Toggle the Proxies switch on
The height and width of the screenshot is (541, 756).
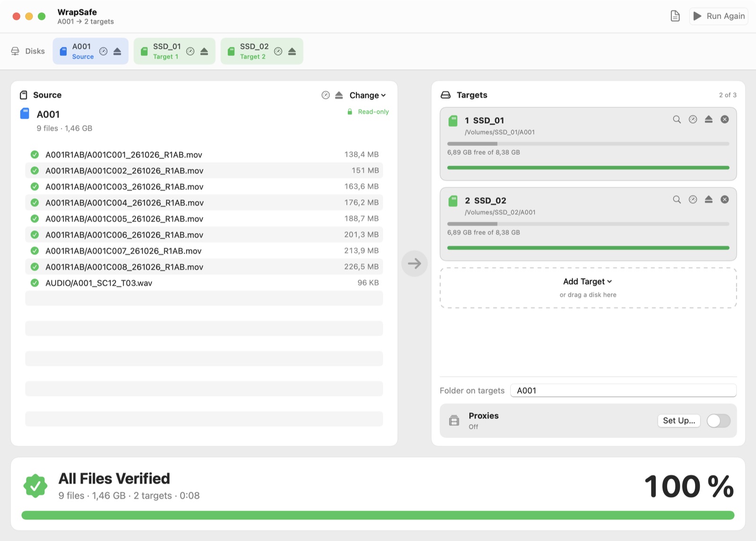tap(719, 421)
